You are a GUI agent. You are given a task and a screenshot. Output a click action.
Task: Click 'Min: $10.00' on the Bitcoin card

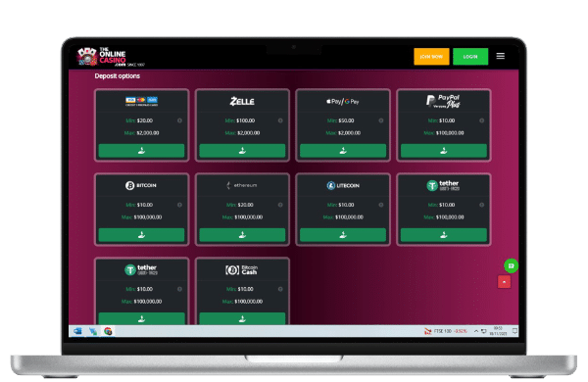tap(139, 205)
